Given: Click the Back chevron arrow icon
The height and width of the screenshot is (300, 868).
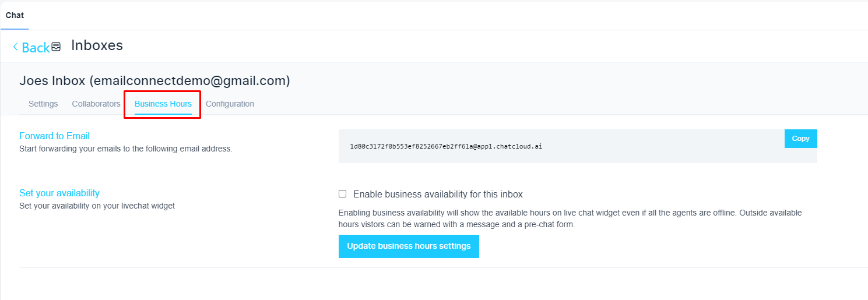Looking at the screenshot, I should (x=15, y=47).
